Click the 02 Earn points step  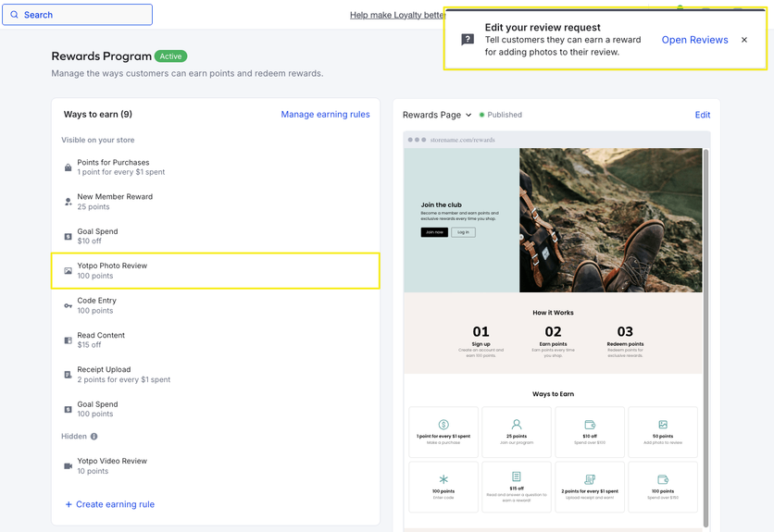(553, 340)
